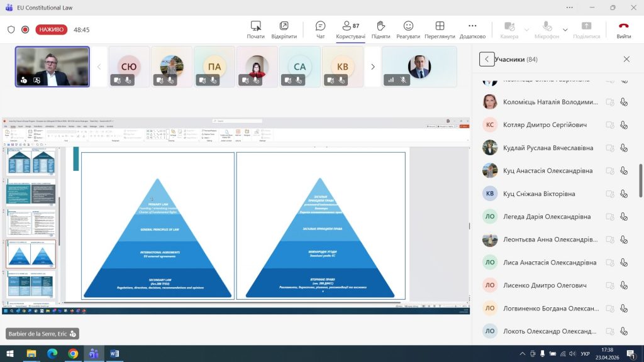Toggle the Microphone (Мікрофон) button
Screen dimensions: 644x362
[x=547, y=29]
